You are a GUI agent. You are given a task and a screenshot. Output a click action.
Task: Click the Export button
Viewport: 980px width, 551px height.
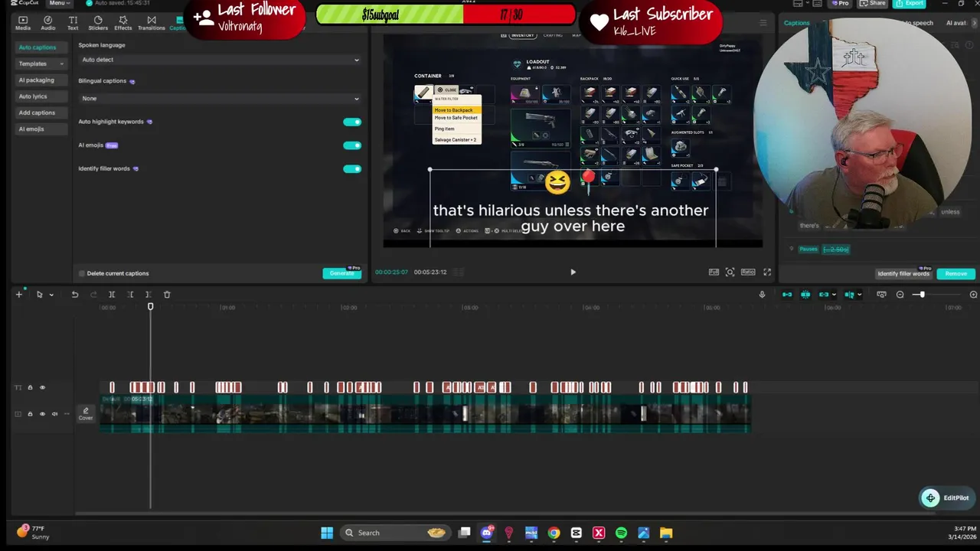(x=910, y=3)
